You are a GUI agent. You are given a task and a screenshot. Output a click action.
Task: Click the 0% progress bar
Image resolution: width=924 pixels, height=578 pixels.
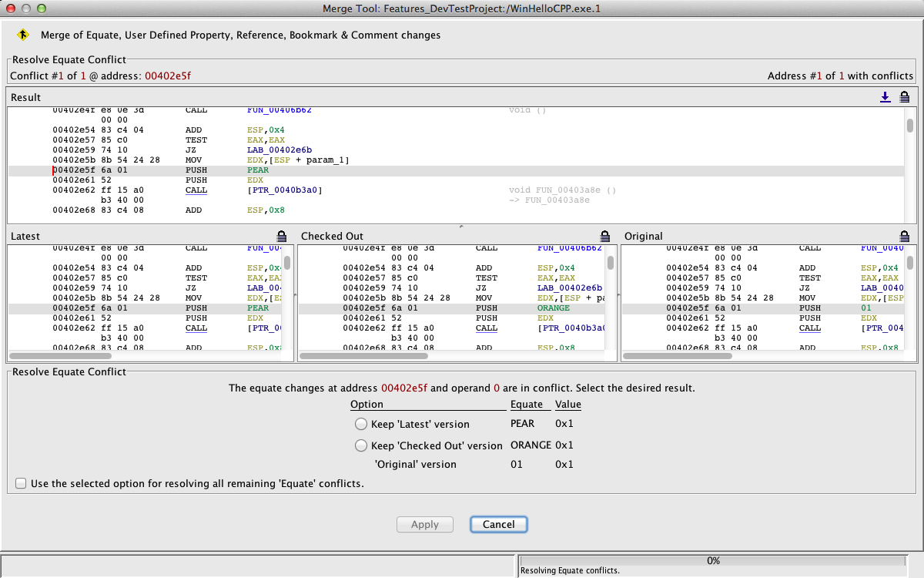coord(712,561)
